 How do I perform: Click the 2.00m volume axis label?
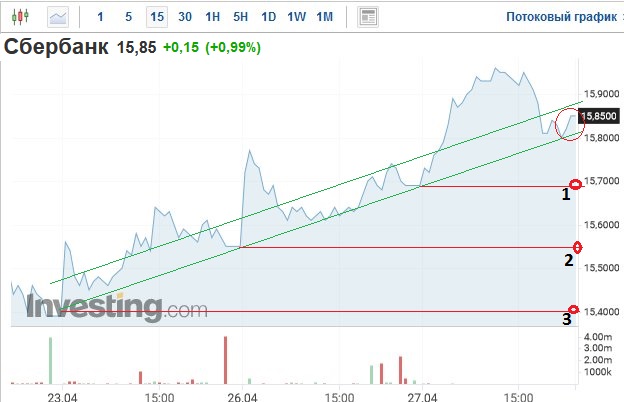click(597, 360)
